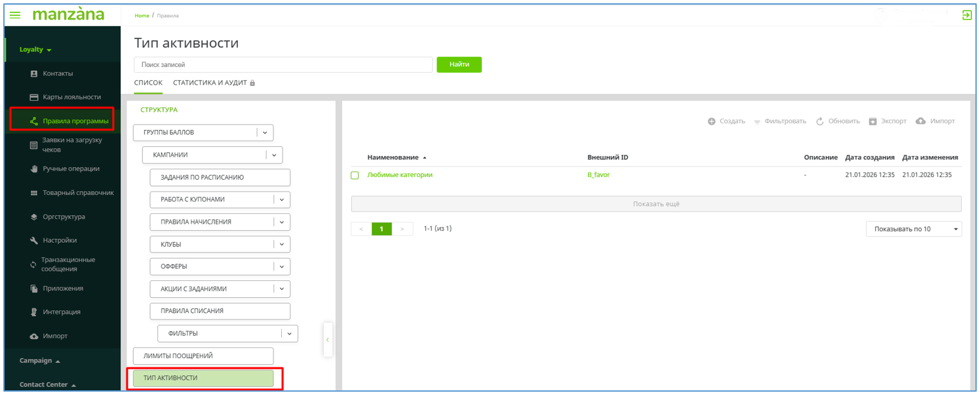Click the Поиск записей search field
This screenshot has width=980, height=393.
click(283, 65)
